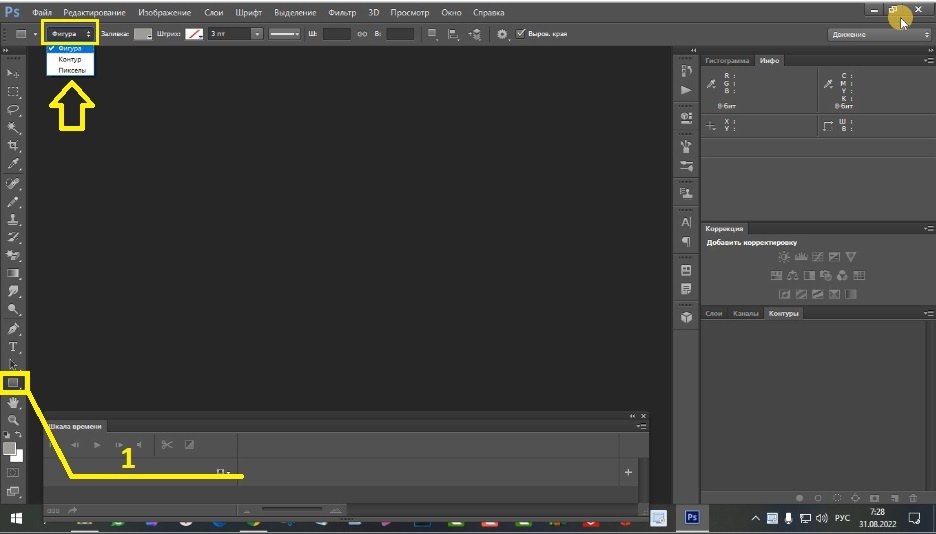The width and height of the screenshot is (936, 534).
Task: Choose 'Контур' from the open dropdown
Action: pyautogui.click(x=70, y=60)
